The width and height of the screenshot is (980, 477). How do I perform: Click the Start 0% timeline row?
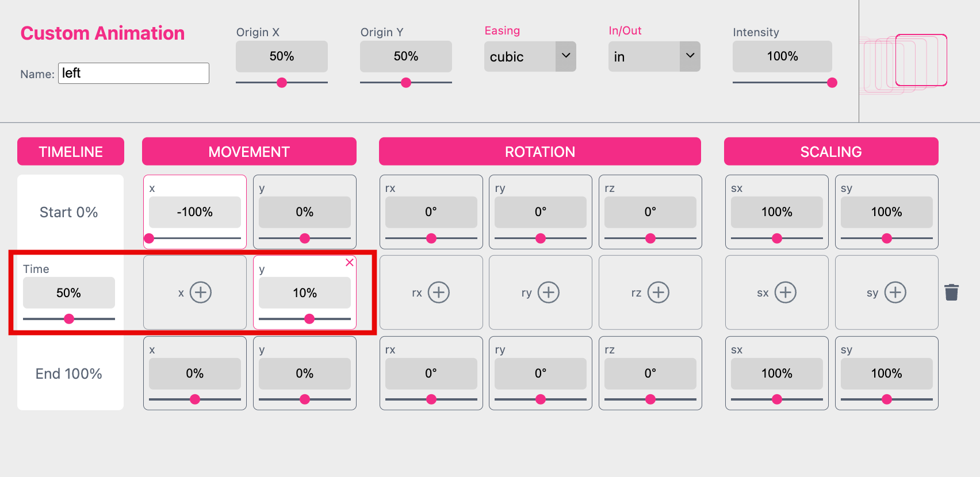(69, 213)
